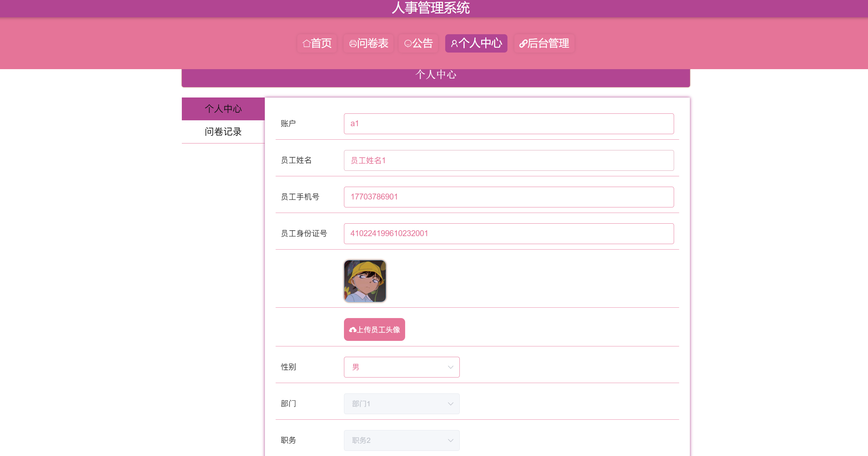The width and height of the screenshot is (868, 456).
Task: Click the employee avatar thumbnail
Action: click(365, 281)
